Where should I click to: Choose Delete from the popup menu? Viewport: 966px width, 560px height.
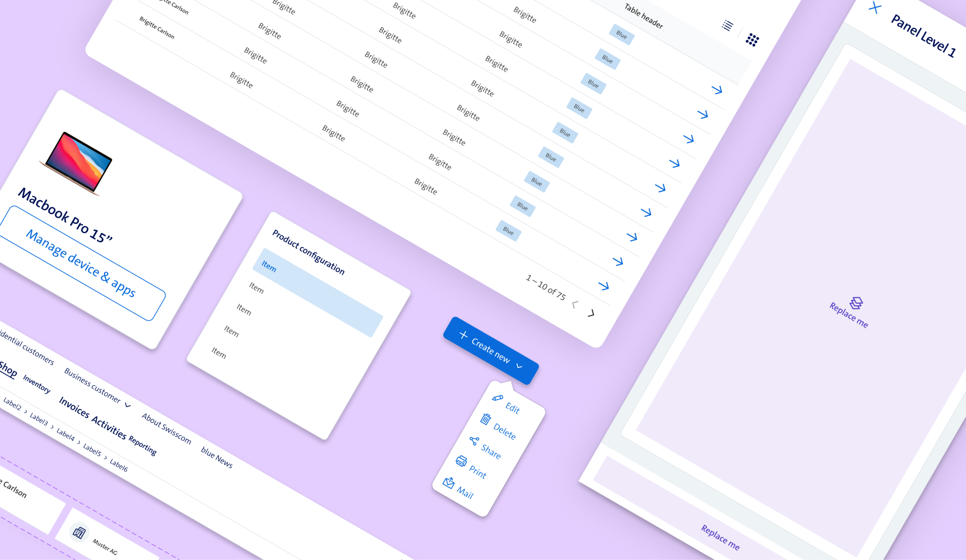504,431
